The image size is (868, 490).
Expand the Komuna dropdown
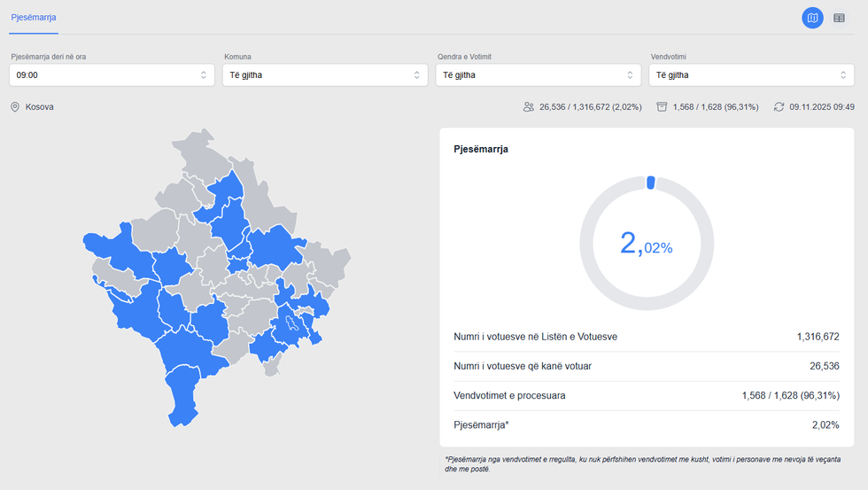pos(325,75)
